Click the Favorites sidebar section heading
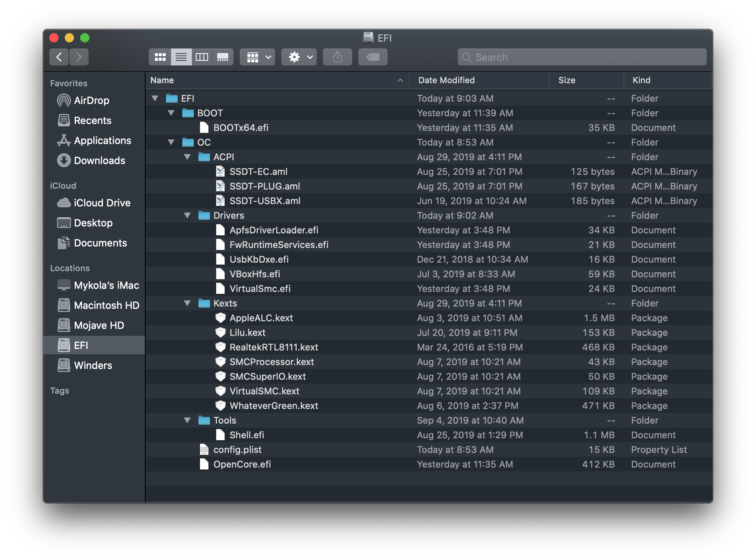Image resolution: width=756 pixels, height=560 pixels. pos(69,83)
